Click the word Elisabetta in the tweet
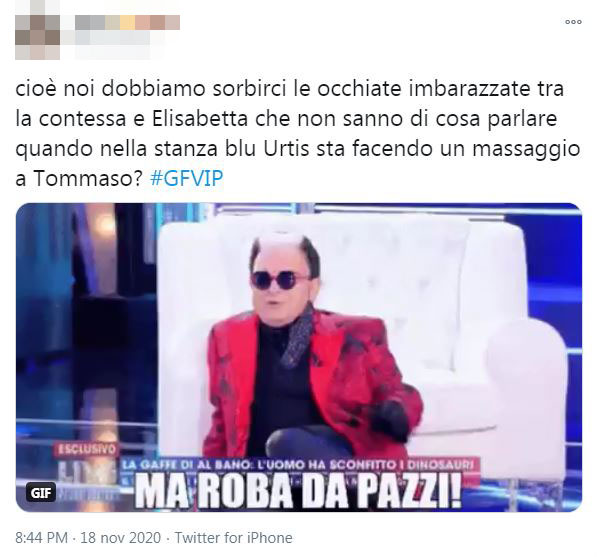 201,119
